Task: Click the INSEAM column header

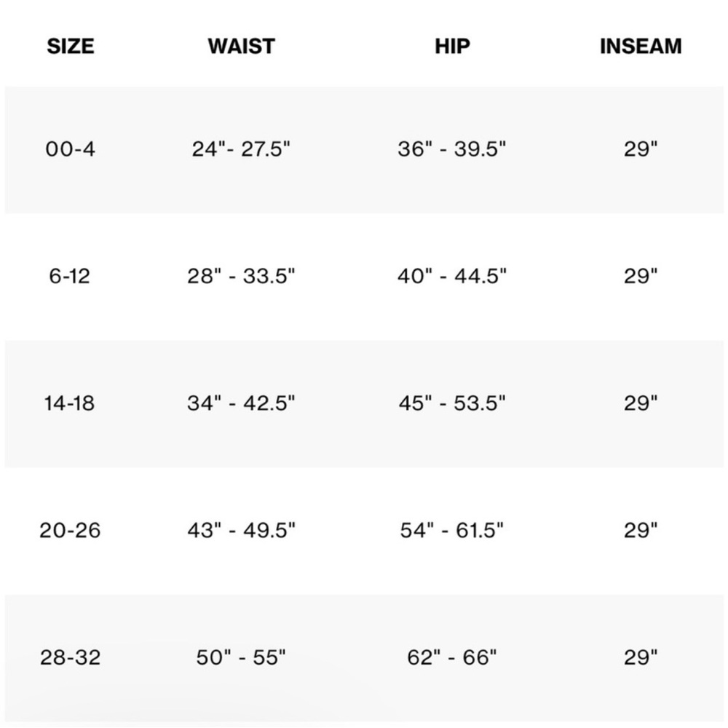Action: tap(641, 46)
